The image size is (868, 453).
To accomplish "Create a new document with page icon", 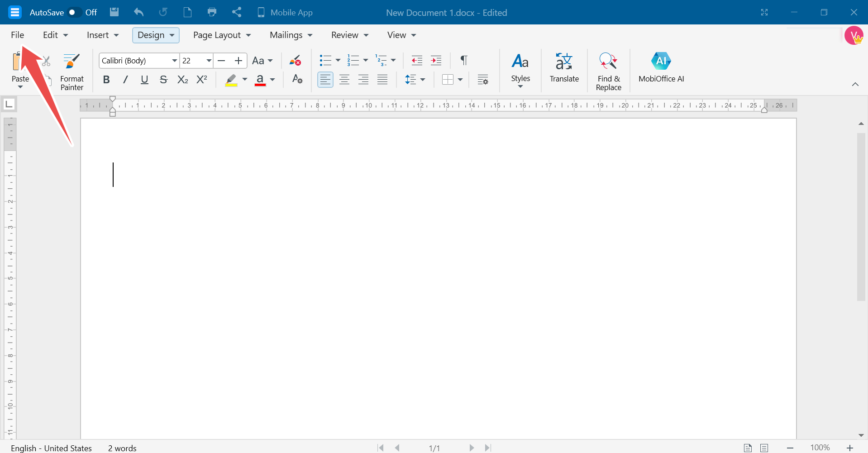I will tap(187, 12).
